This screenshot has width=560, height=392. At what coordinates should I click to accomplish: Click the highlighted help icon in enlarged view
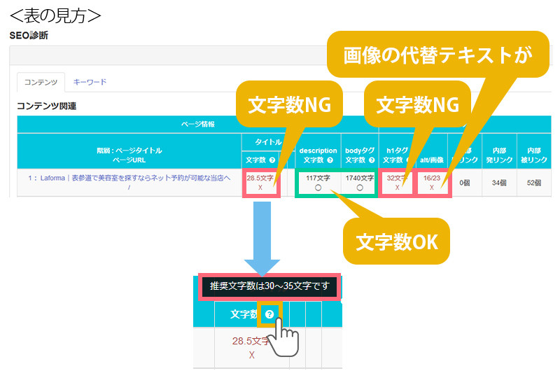tap(269, 314)
